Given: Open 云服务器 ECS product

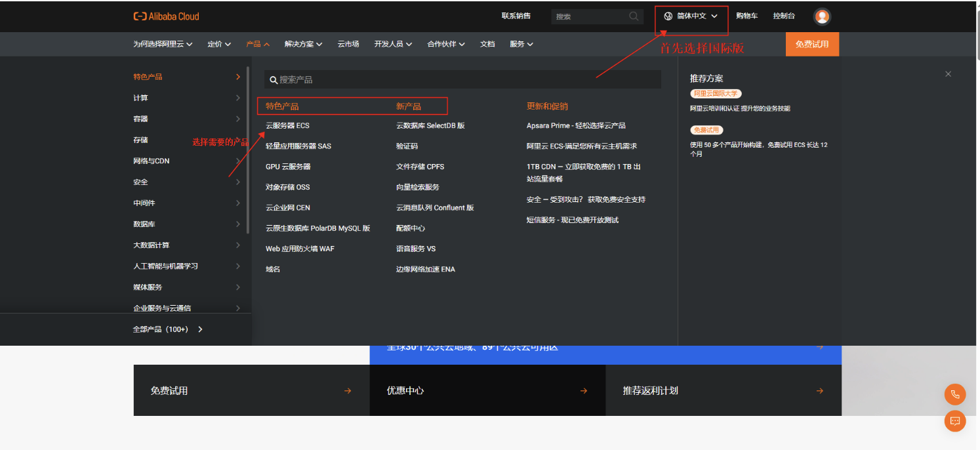Looking at the screenshot, I should pyautogui.click(x=287, y=125).
